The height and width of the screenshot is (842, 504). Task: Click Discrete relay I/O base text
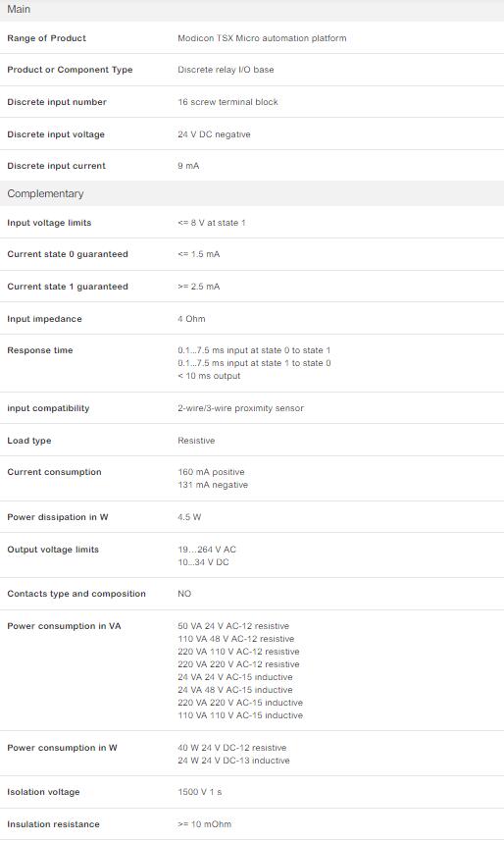[226, 70]
